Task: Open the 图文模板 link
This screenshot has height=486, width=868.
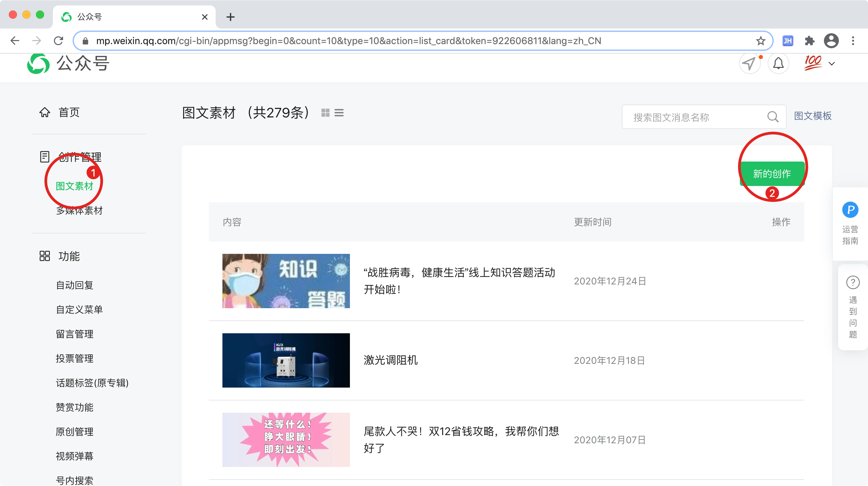Action: click(813, 116)
